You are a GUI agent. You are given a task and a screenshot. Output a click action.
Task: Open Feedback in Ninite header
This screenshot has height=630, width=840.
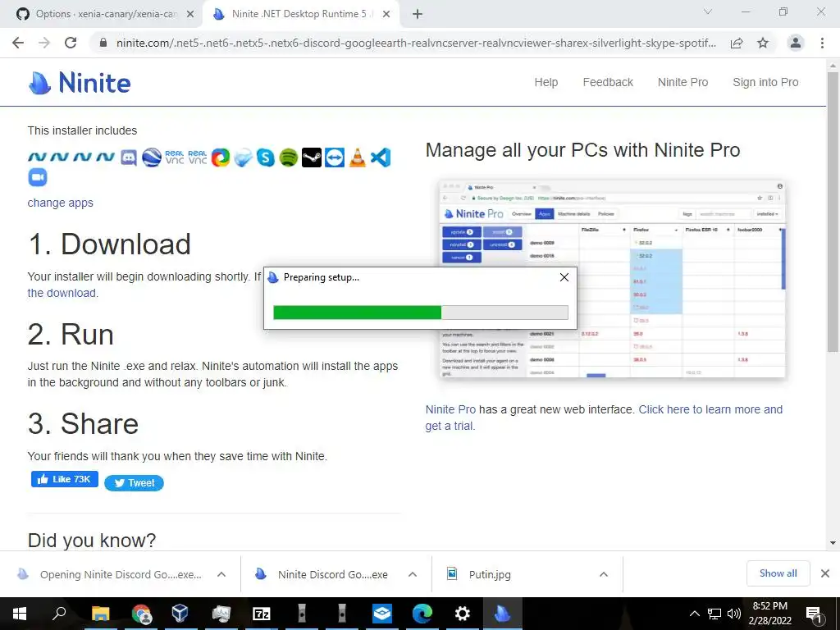[608, 83]
